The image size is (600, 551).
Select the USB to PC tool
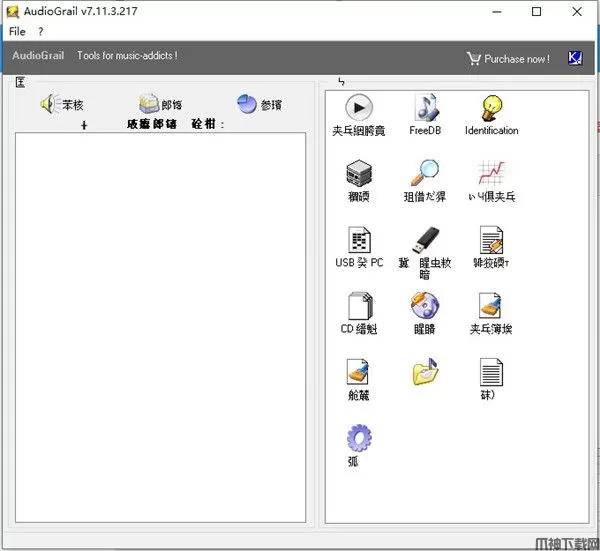click(x=358, y=240)
